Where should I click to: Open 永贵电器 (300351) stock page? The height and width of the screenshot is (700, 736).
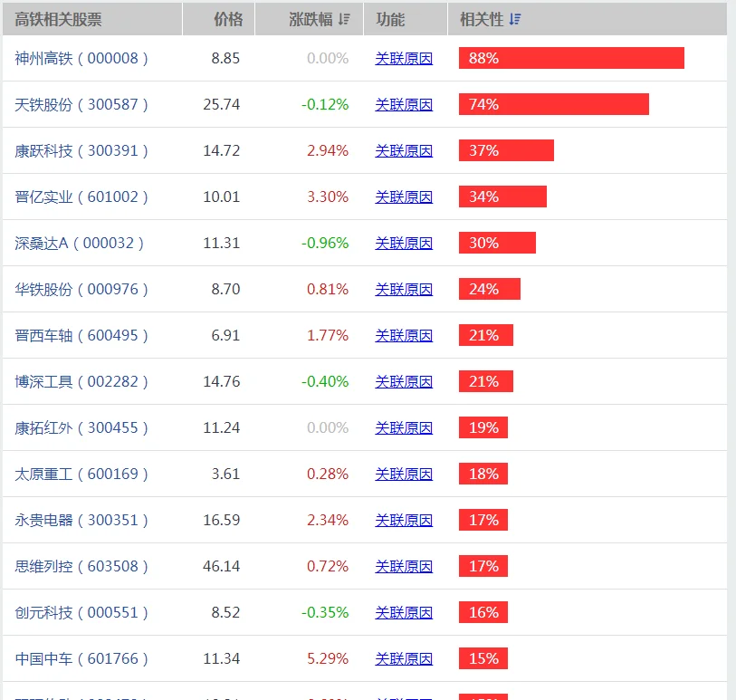[80, 520]
